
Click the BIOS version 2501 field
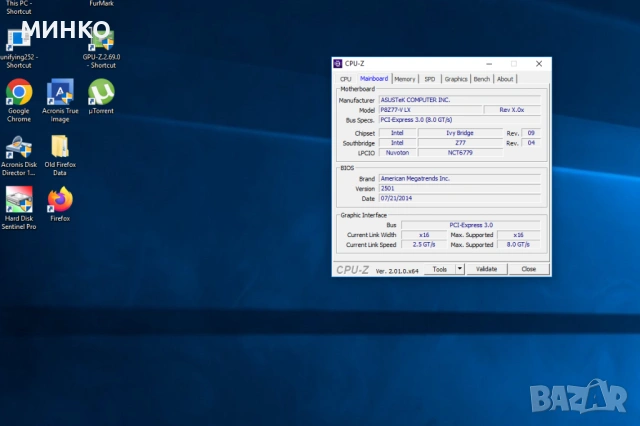[x=460, y=189]
